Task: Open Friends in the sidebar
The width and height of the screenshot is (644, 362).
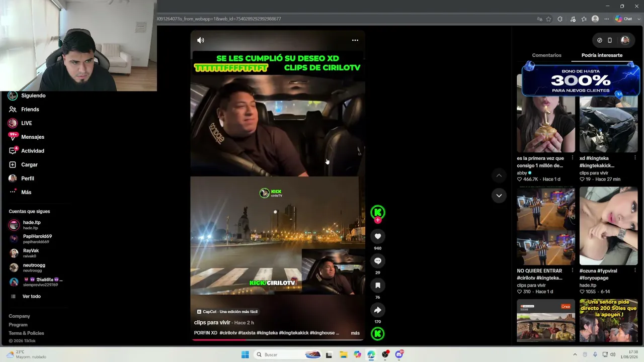Action: pos(30,109)
